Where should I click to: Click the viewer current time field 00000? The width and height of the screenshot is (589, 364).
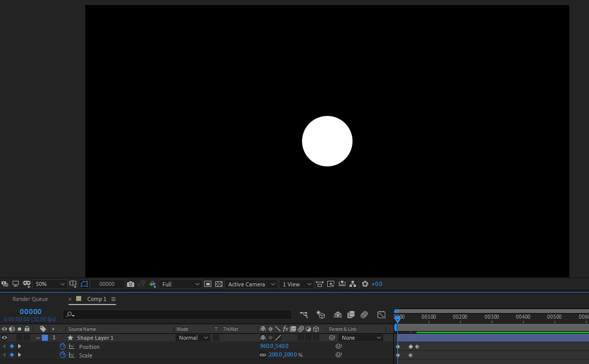coord(107,284)
